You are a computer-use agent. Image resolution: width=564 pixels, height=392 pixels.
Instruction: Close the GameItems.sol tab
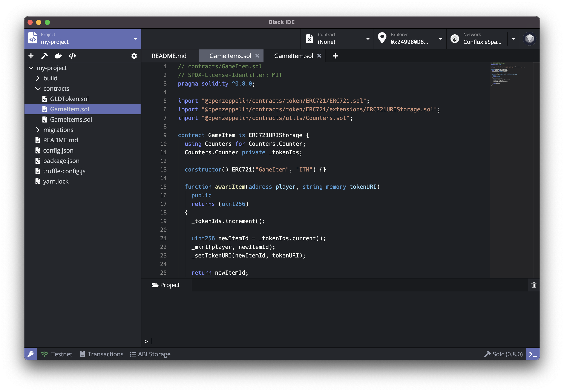tap(257, 56)
